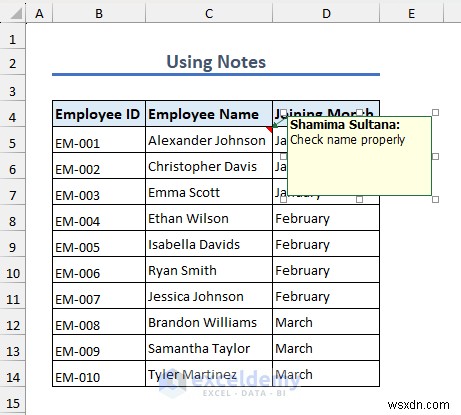Click note's bottom-left resize handle
Image resolution: width=461 pixels, height=415 pixels.
pos(283,199)
